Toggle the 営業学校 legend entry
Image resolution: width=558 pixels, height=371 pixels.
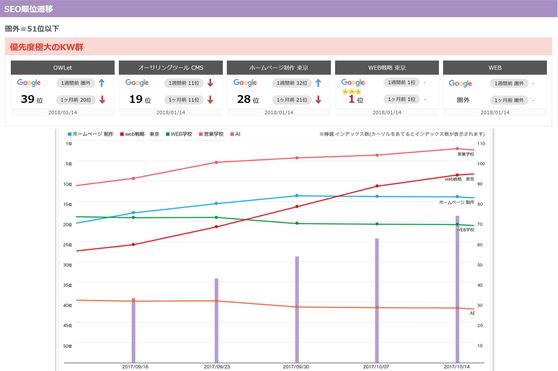click(211, 134)
